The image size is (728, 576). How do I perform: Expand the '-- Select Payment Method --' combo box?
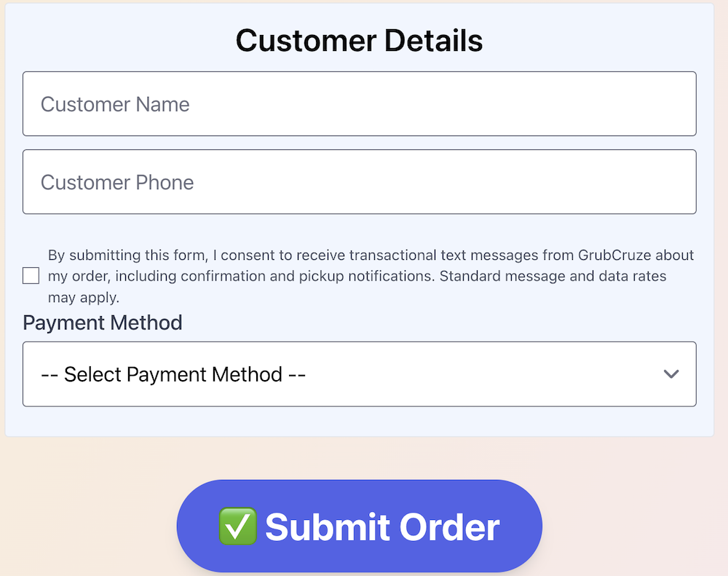[x=360, y=374]
